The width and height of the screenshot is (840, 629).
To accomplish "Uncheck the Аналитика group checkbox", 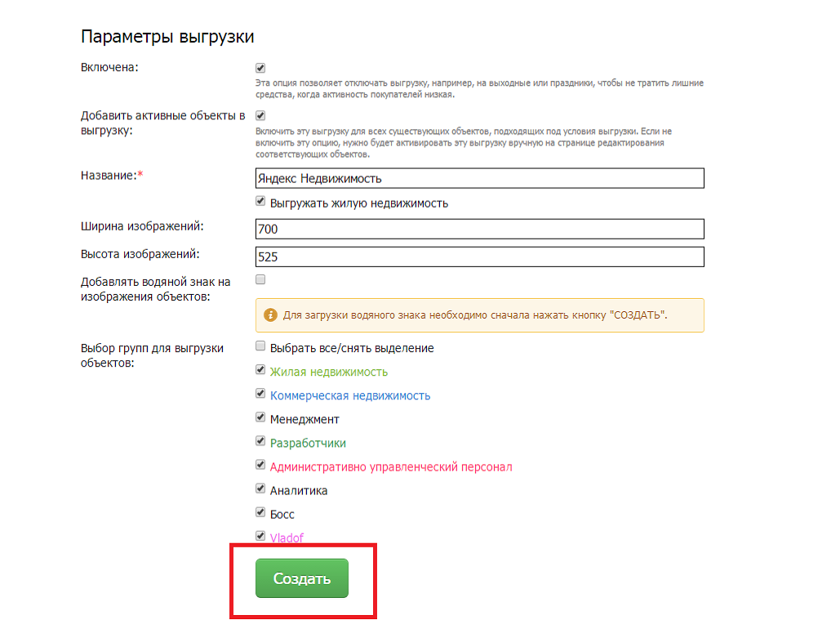I will (260, 488).
